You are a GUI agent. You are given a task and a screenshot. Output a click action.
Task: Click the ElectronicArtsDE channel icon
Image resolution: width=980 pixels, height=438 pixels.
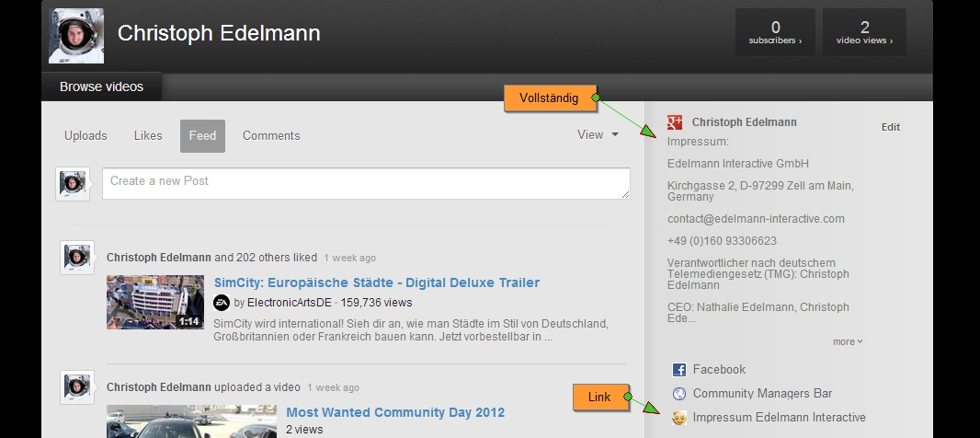click(222, 303)
